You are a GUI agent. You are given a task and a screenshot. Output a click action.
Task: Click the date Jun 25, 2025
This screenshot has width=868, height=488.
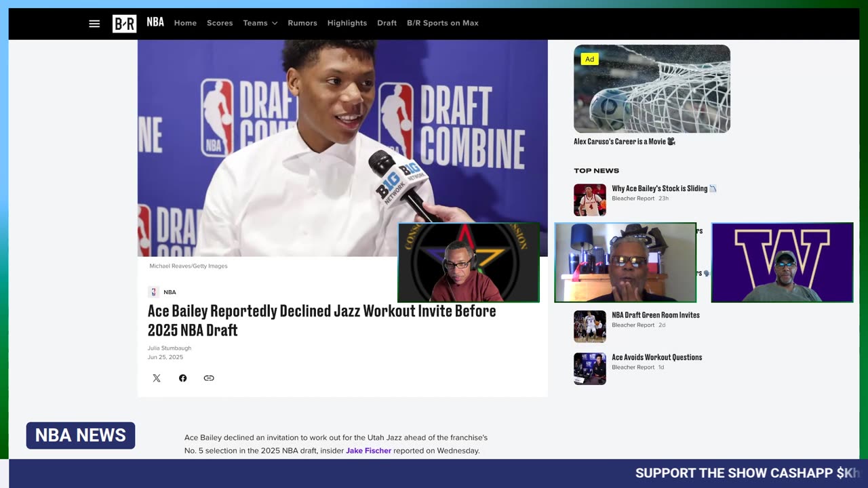coord(165,357)
